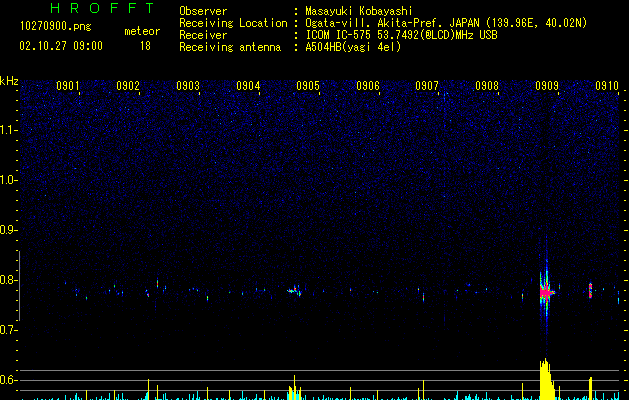629x400 pixels.
Task: Click the 0.7 frequency axis label
Action: pyautogui.click(x=8, y=330)
